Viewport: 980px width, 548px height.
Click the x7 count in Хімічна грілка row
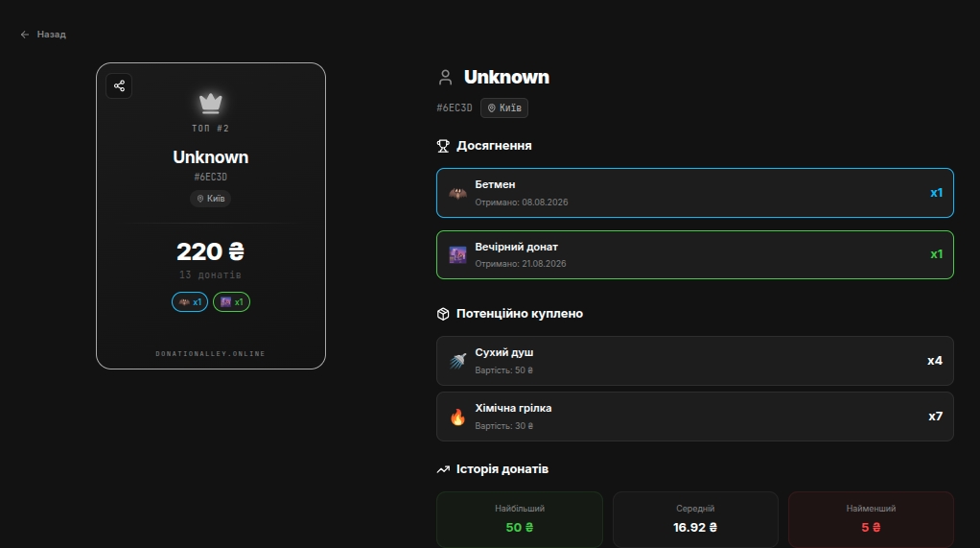(x=935, y=417)
